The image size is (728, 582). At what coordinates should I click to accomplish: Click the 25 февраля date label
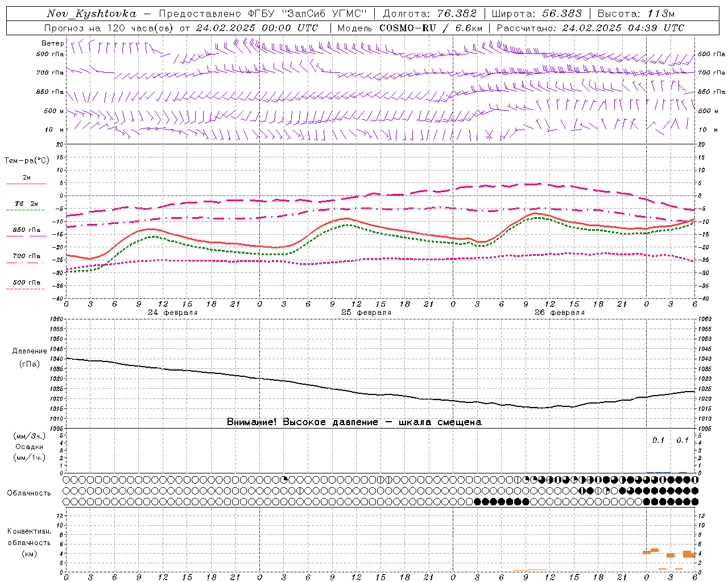pyautogui.click(x=366, y=313)
